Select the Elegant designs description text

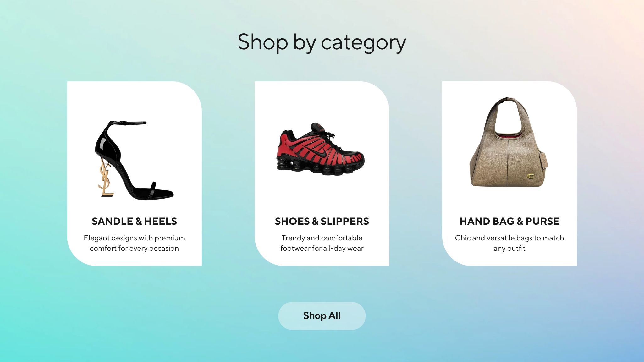pos(134,243)
